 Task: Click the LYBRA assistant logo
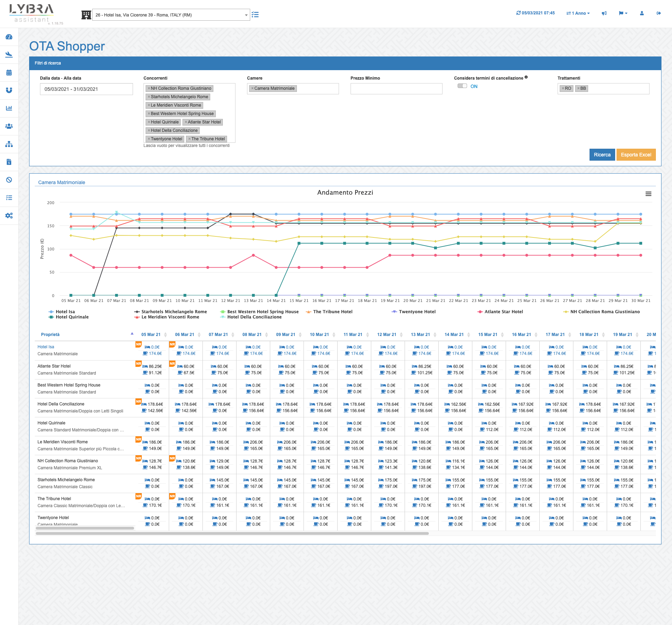point(32,13)
